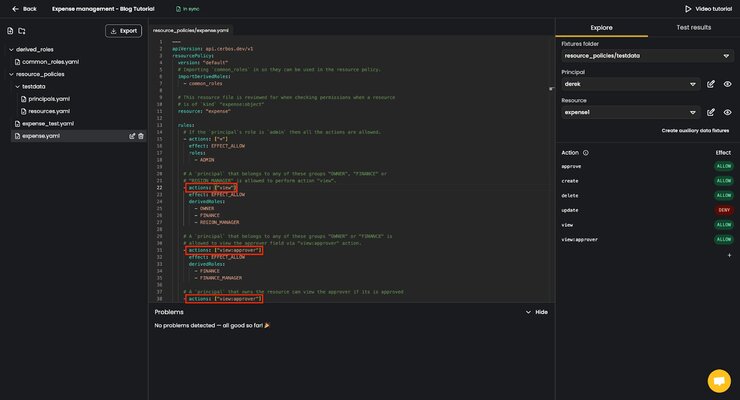Edit the derek principal fixture
740x400 pixels.
[711, 84]
